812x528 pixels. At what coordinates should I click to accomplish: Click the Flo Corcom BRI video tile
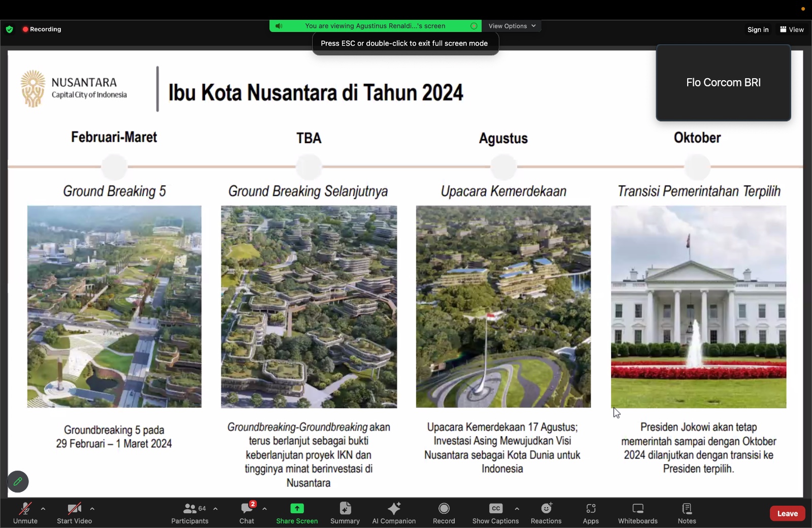point(723,83)
